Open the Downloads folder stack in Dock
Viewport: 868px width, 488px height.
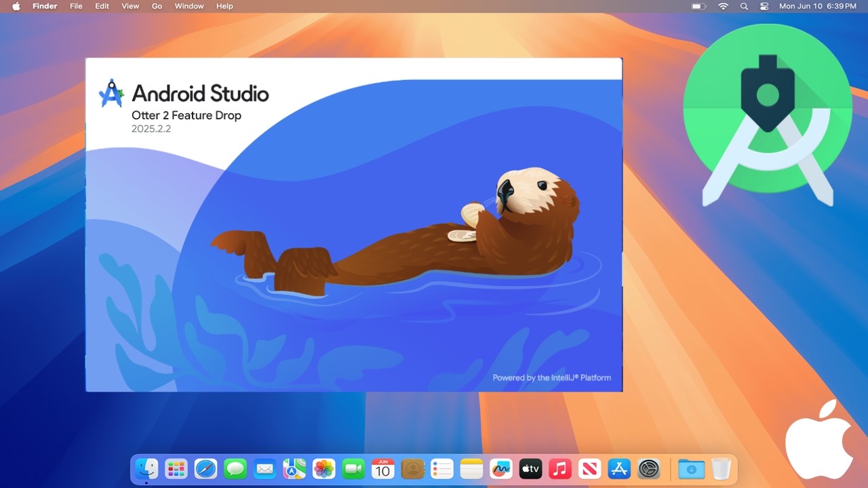pyautogui.click(x=691, y=468)
